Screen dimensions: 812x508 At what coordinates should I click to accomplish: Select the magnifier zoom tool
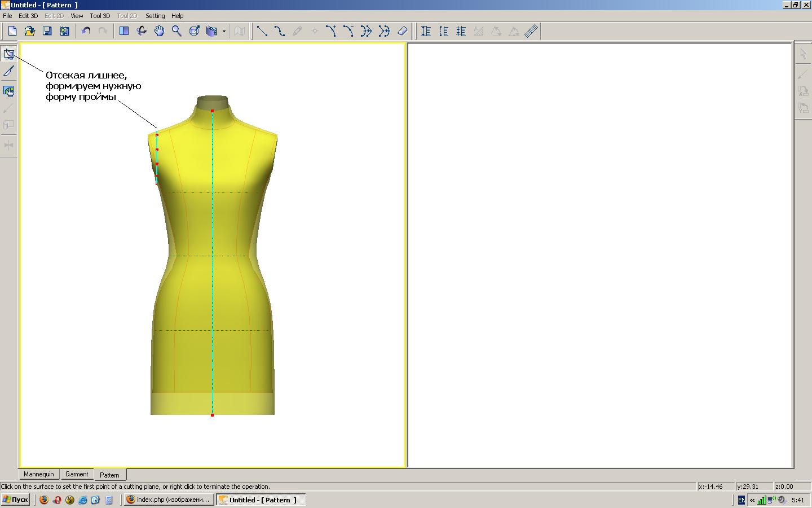176,31
